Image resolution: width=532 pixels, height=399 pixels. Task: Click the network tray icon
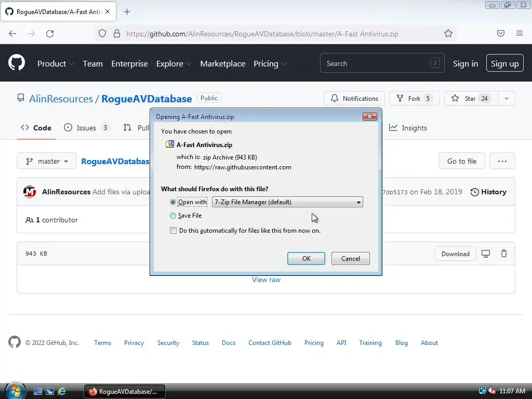483,391
